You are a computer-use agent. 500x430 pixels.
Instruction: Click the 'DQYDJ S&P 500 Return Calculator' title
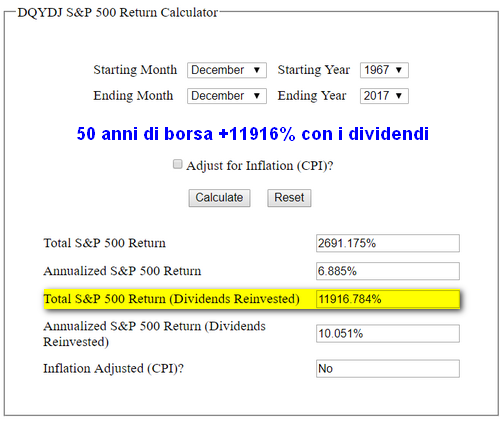pyautogui.click(x=117, y=13)
